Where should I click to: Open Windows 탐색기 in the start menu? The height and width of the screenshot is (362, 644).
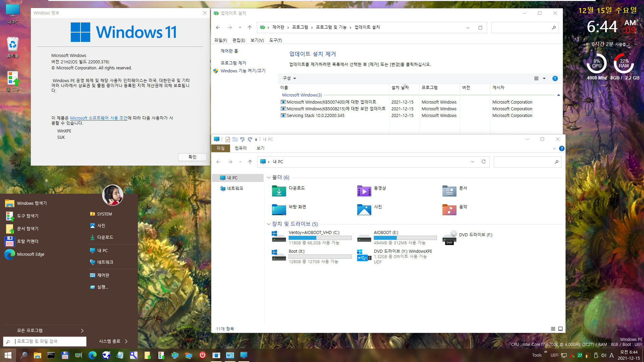point(26,203)
